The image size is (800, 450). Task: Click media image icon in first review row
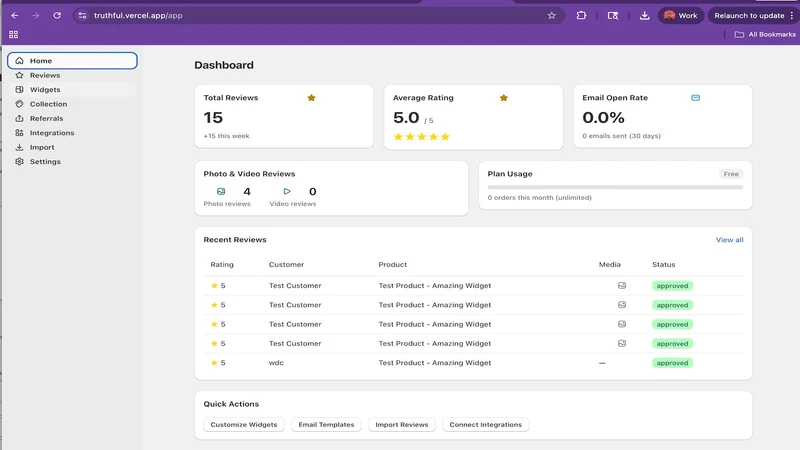pos(622,286)
